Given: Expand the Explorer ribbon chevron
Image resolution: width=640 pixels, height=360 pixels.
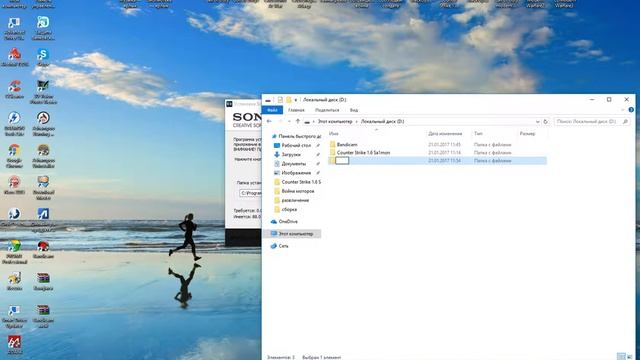Looking at the screenshot, I should coord(623,110).
